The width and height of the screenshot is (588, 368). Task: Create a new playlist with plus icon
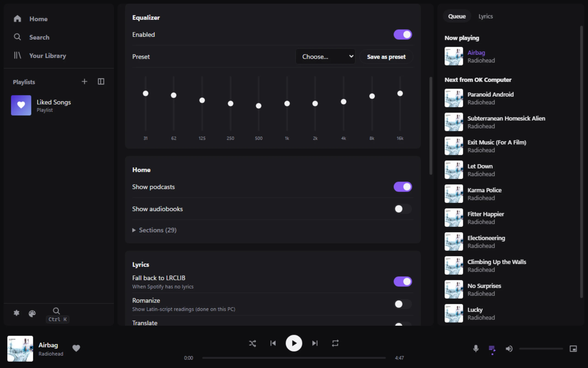84,81
